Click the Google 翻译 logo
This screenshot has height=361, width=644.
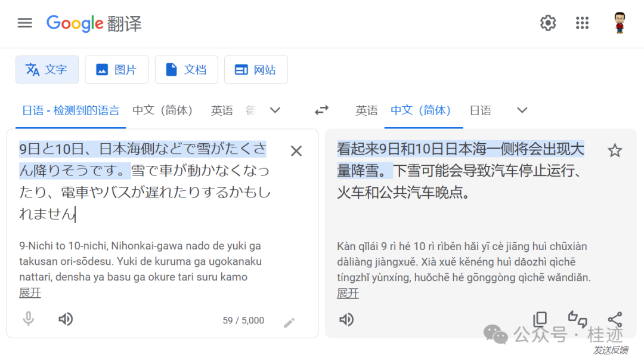94,23
